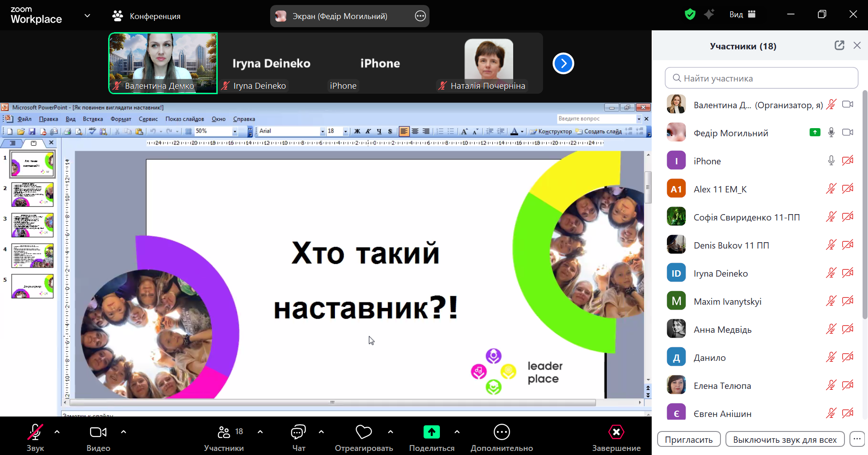Click the Пригласить button
868x455 pixels.
pyautogui.click(x=689, y=440)
